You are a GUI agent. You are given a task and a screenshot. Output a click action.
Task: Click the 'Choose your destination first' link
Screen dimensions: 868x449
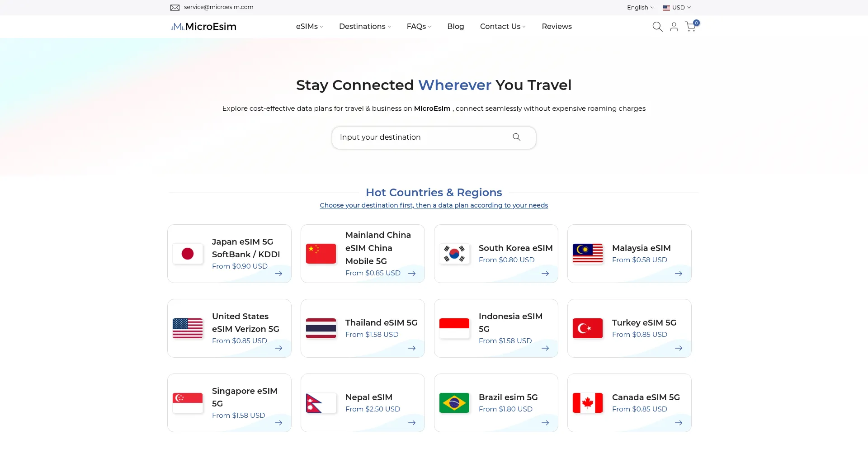434,205
